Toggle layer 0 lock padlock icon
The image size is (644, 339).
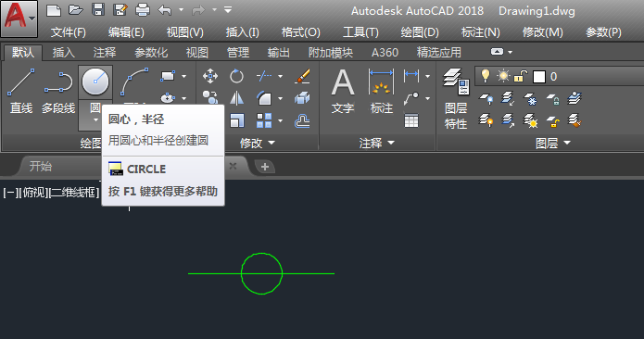click(x=521, y=76)
